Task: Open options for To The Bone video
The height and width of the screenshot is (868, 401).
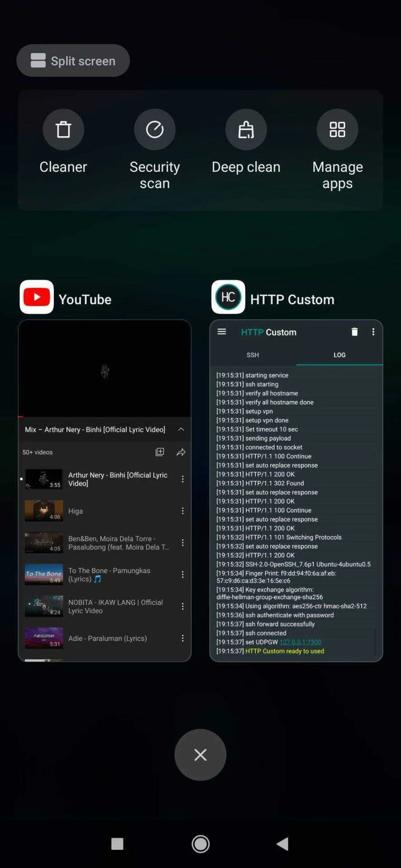Action: 183,575
